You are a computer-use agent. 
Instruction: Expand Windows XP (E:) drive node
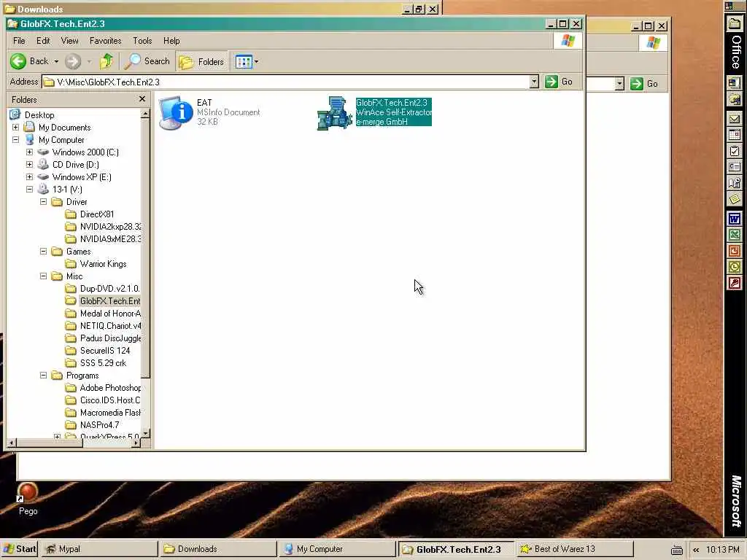pos(29,177)
